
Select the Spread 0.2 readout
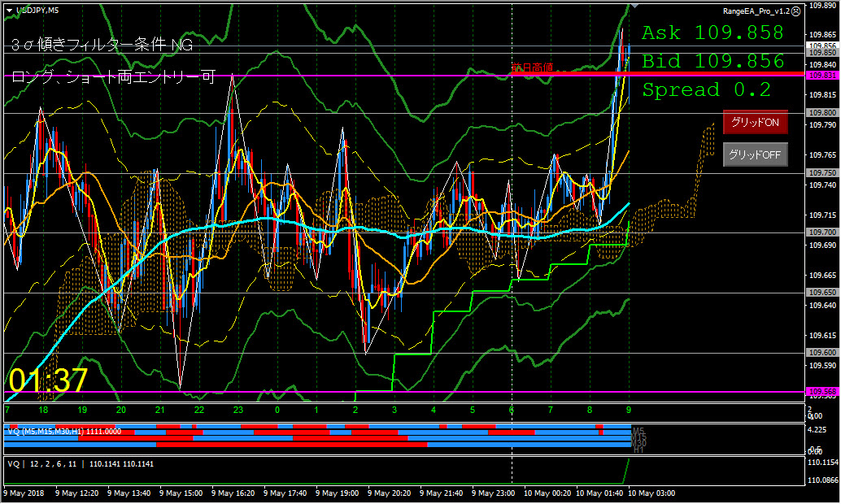coord(706,90)
